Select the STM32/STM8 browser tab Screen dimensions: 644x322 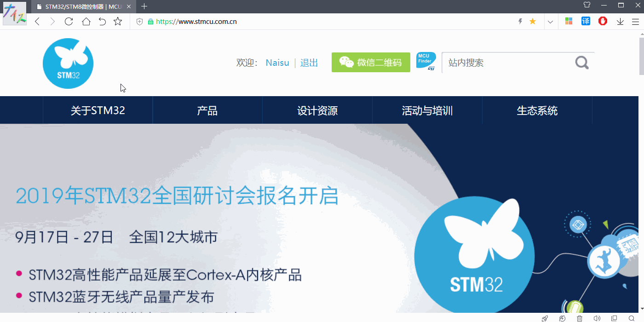coord(83,7)
